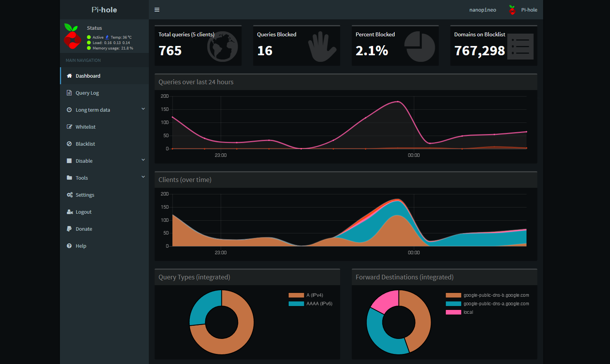This screenshot has height=364, width=610.
Task: Click the small Pi-hole logo in top bar
Action: point(512,10)
